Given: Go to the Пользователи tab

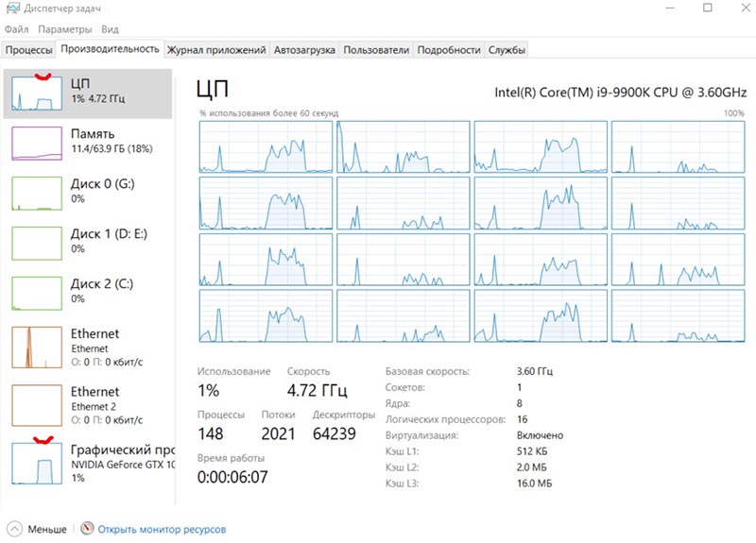Looking at the screenshot, I should tap(376, 50).
